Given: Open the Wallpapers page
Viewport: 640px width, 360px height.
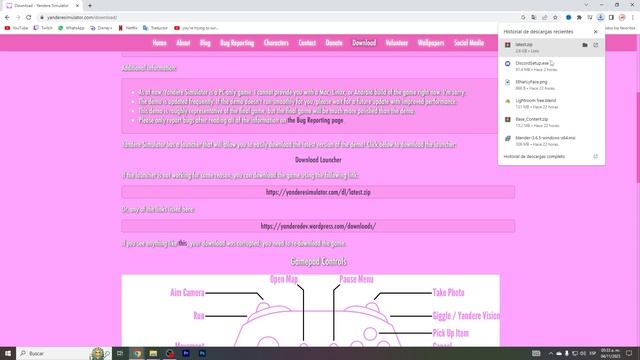Looking at the screenshot, I should tap(431, 43).
